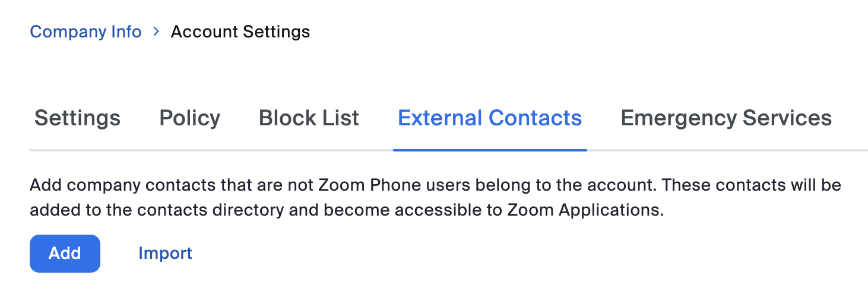Click the Account Settings breadcrumb text

pyautogui.click(x=240, y=31)
